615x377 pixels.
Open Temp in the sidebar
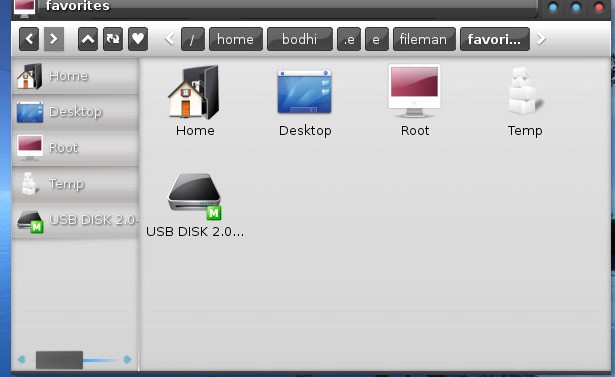click(x=75, y=184)
